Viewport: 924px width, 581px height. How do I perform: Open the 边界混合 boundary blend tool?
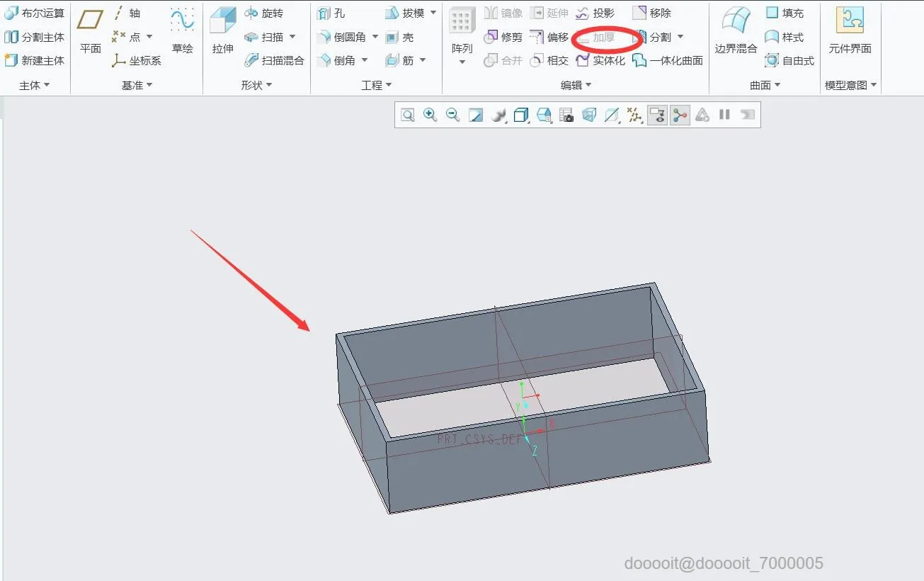click(x=736, y=32)
